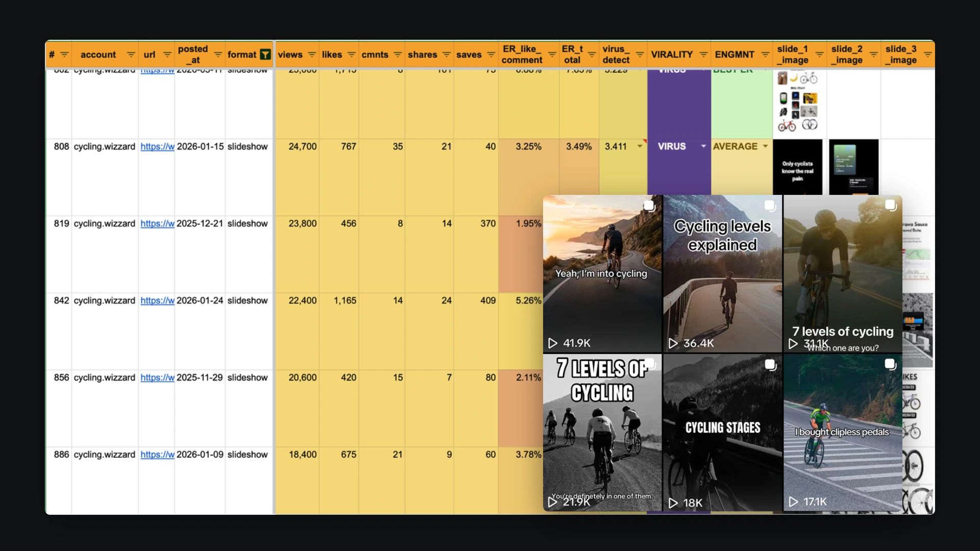This screenshot has width=980, height=551.
Task: Open the slide_2_image column filter icon
Action: [873, 55]
